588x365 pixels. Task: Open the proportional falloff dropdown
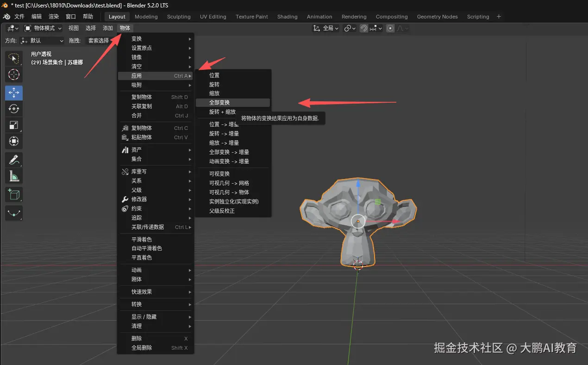click(x=402, y=28)
